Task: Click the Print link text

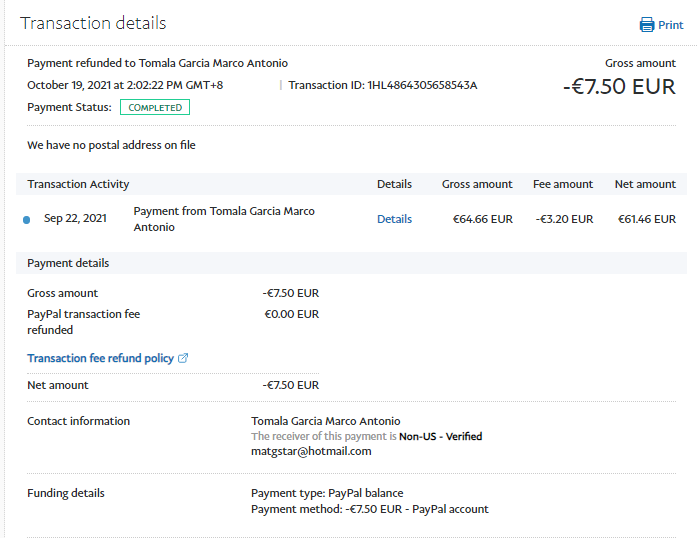Action: pyautogui.click(x=670, y=25)
